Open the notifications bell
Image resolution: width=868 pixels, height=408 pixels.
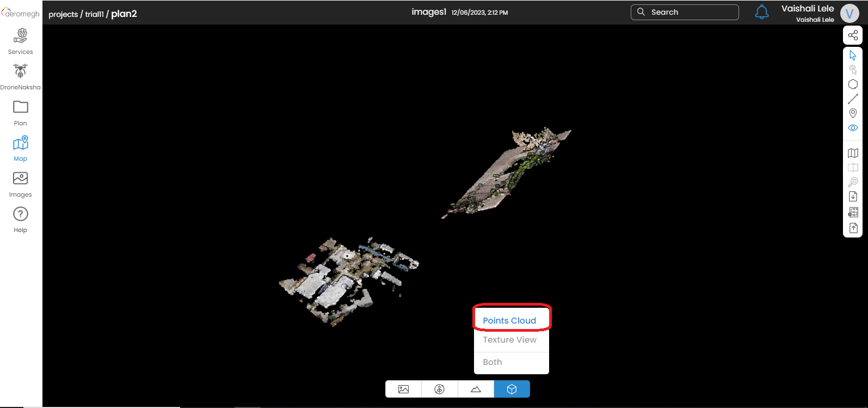[761, 12]
